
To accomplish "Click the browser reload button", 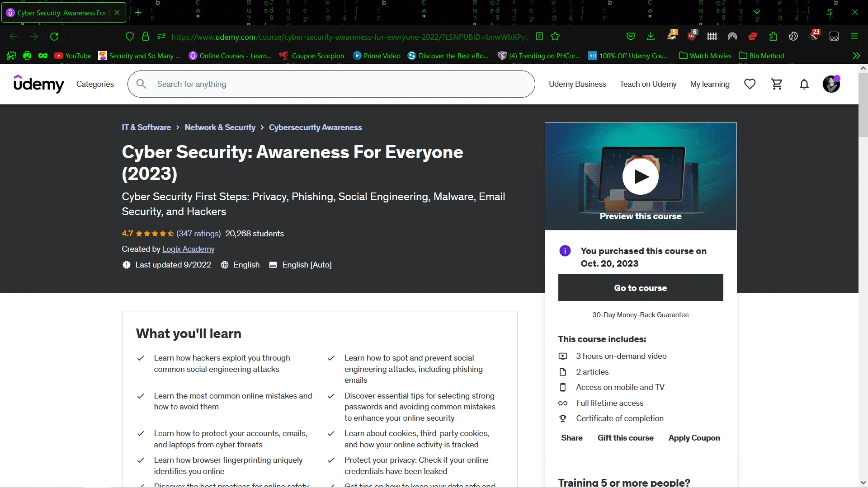I will [x=54, y=37].
